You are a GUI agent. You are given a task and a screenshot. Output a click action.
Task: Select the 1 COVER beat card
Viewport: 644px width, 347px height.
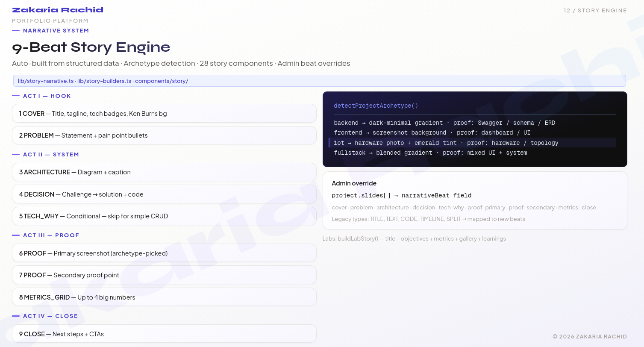click(x=164, y=114)
